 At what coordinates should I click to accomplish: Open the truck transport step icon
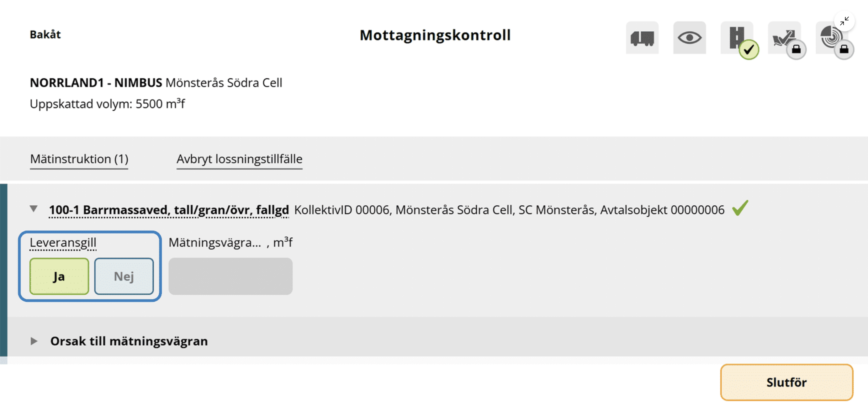point(642,38)
